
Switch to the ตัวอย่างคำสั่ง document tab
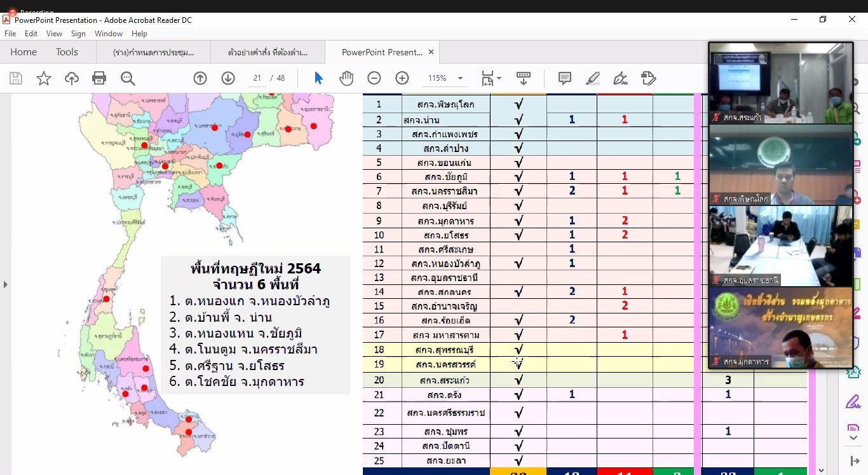[268, 52]
